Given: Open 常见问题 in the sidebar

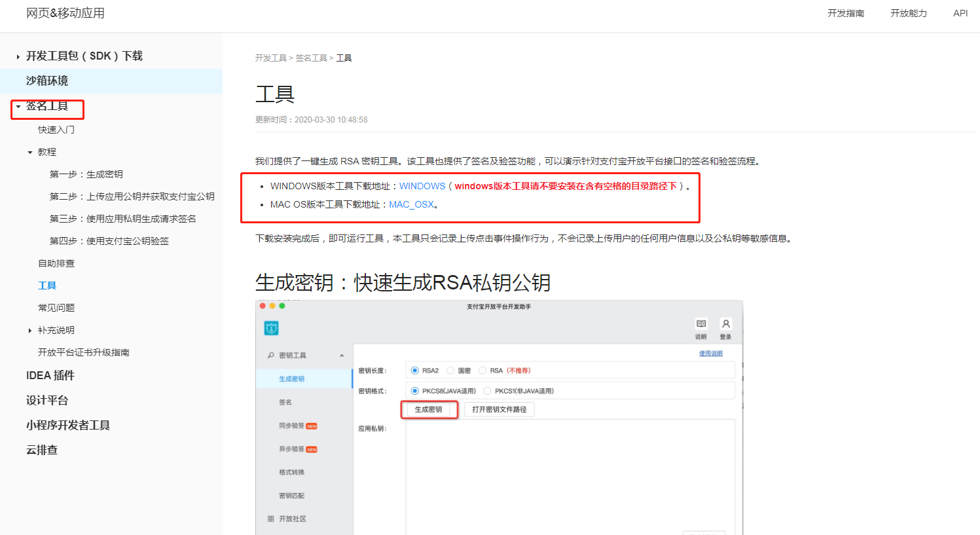Looking at the screenshot, I should click(x=56, y=308).
